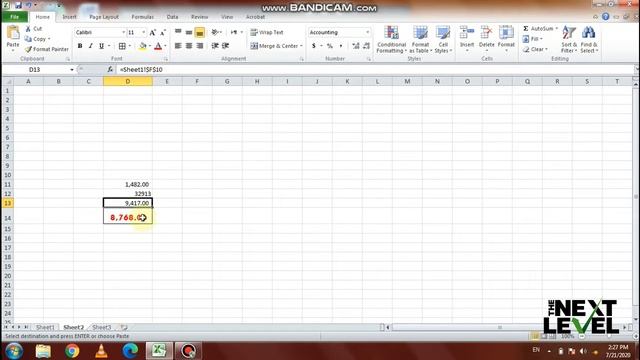Click the Borders icon
This screenshot has height=360, width=640.
[122, 46]
